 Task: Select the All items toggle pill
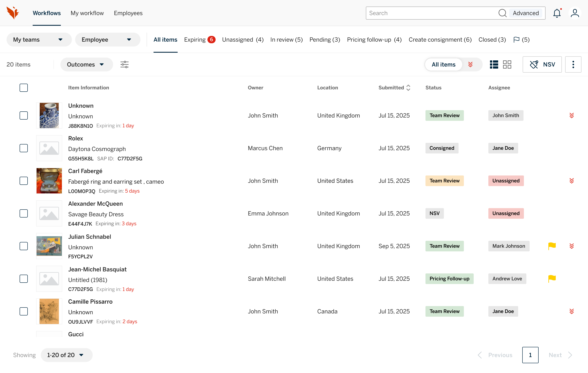443,64
